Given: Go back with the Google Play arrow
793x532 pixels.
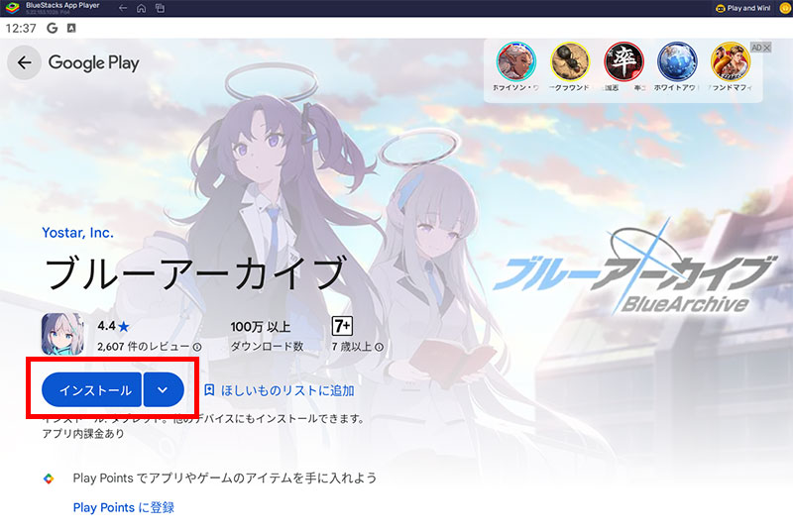Looking at the screenshot, I should coord(24,62).
